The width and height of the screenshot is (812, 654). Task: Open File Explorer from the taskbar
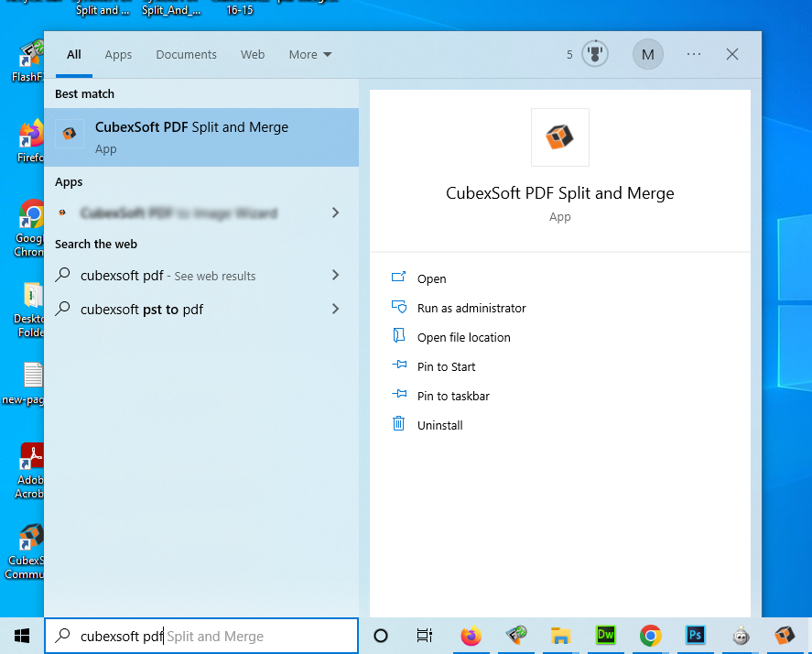pyautogui.click(x=560, y=636)
